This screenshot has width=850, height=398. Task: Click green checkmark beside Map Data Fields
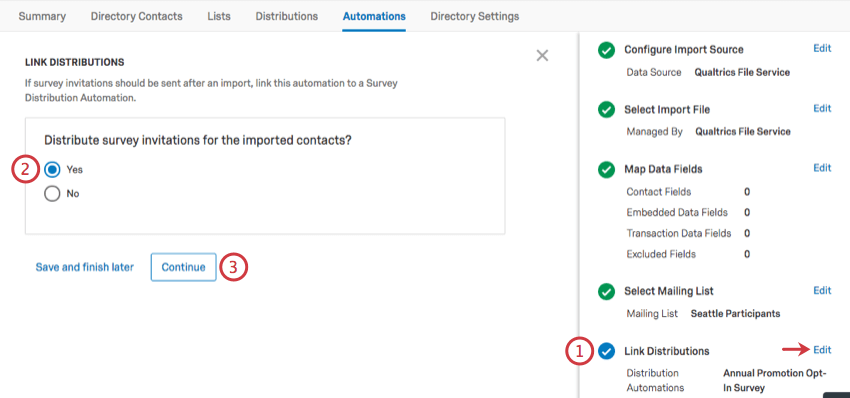coord(606,169)
